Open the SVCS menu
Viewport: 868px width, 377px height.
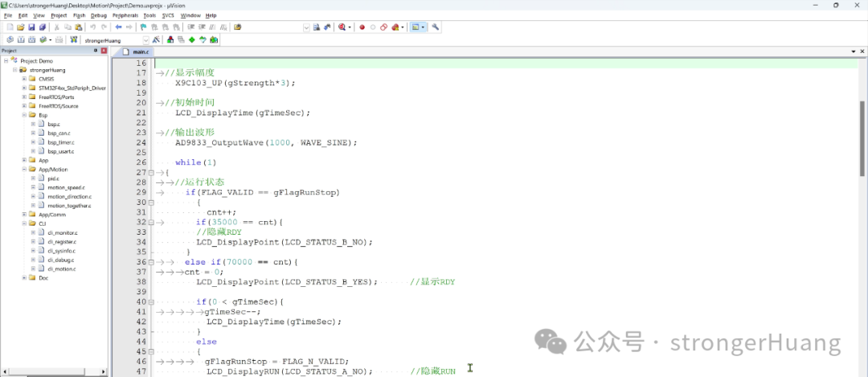click(168, 15)
